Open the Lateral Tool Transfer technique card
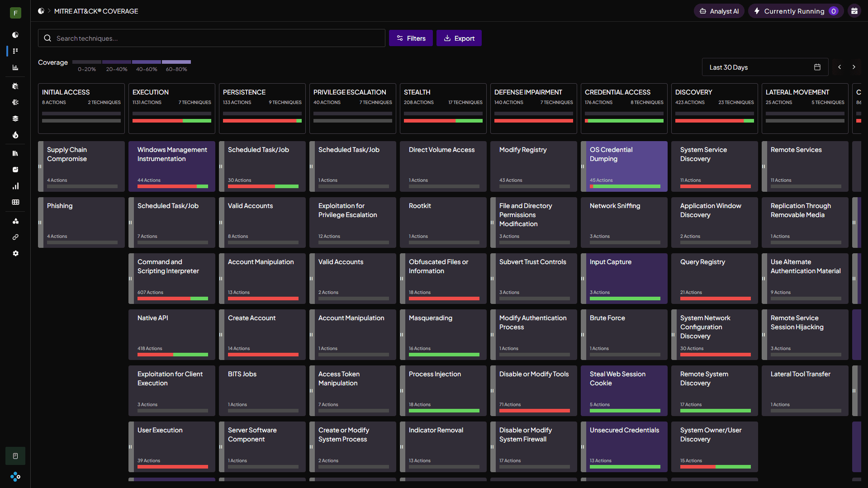Viewport: 868px width, 488px height. pos(805,391)
